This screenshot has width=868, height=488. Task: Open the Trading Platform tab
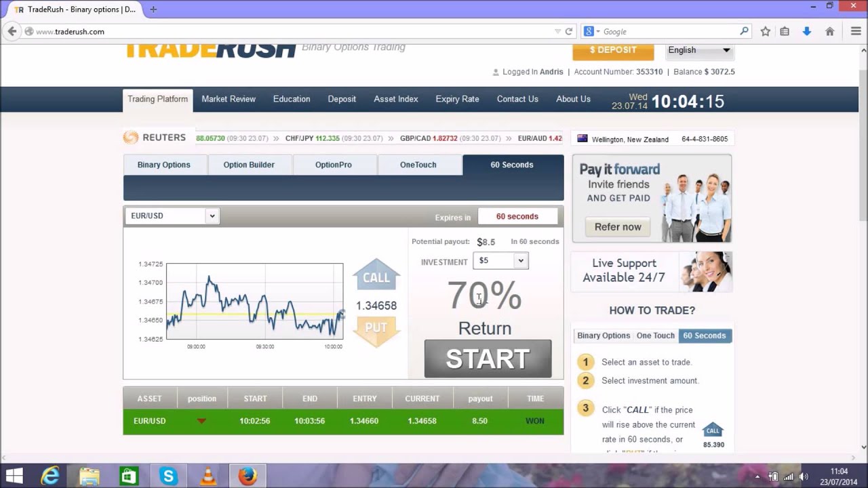coord(157,100)
